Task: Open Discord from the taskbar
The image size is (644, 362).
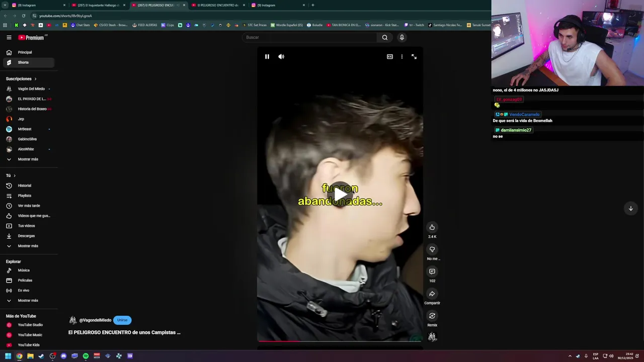Action: point(63,356)
